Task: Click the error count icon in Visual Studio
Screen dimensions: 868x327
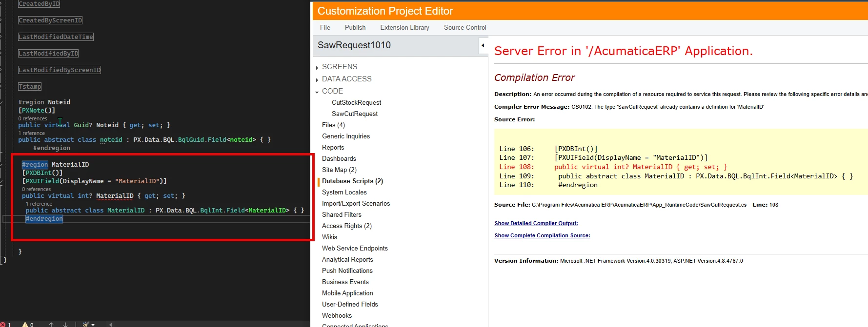Action: point(3,325)
